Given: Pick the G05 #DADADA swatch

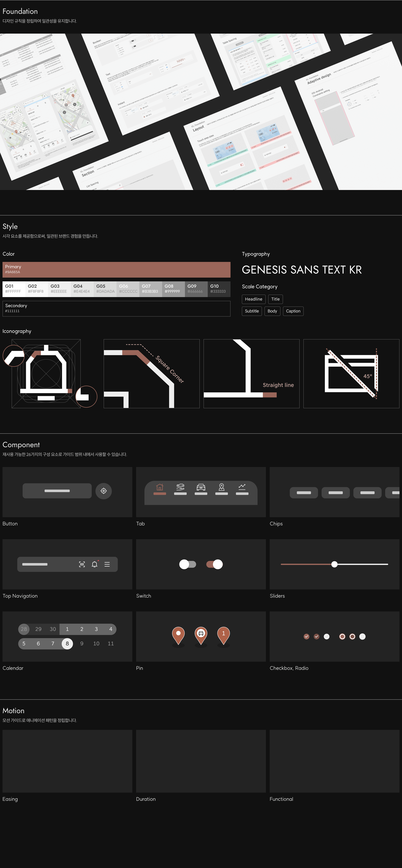Looking at the screenshot, I should point(105,289).
